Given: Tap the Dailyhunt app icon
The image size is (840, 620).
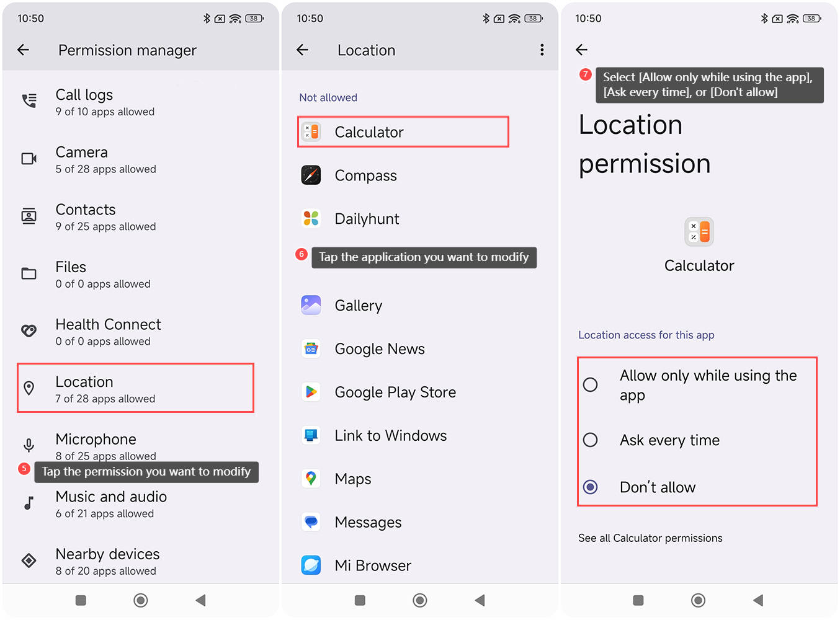Looking at the screenshot, I should pyautogui.click(x=311, y=219).
